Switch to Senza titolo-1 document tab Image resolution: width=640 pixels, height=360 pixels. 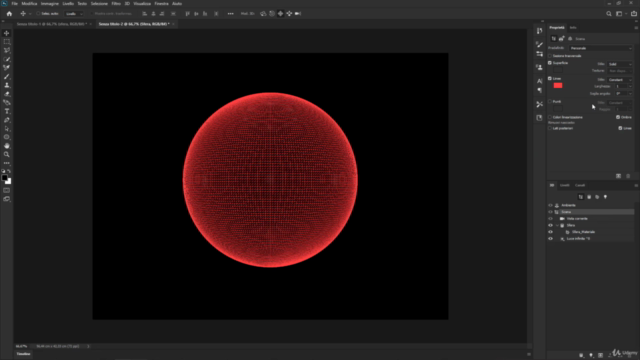click(x=52, y=24)
